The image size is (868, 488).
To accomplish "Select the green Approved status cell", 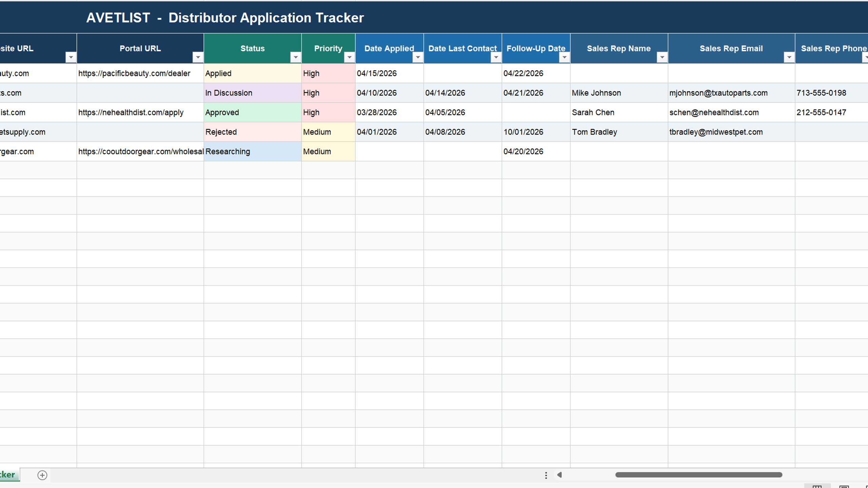I will click(253, 113).
